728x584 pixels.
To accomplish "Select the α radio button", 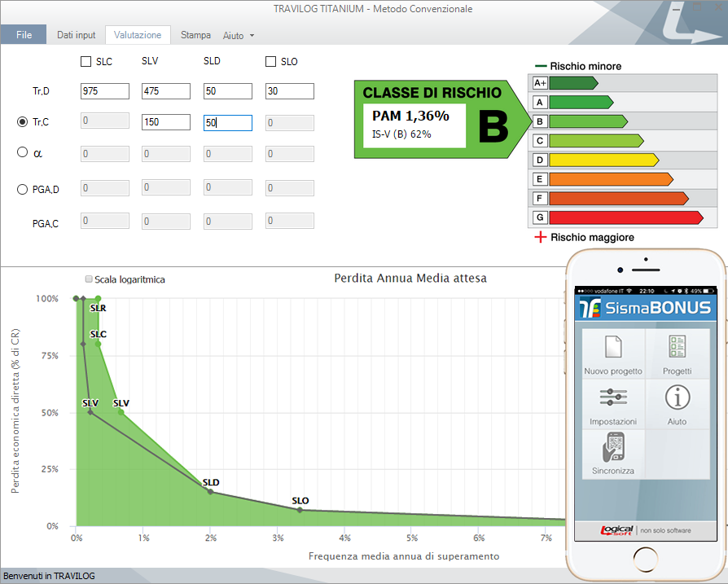I will coord(23,152).
